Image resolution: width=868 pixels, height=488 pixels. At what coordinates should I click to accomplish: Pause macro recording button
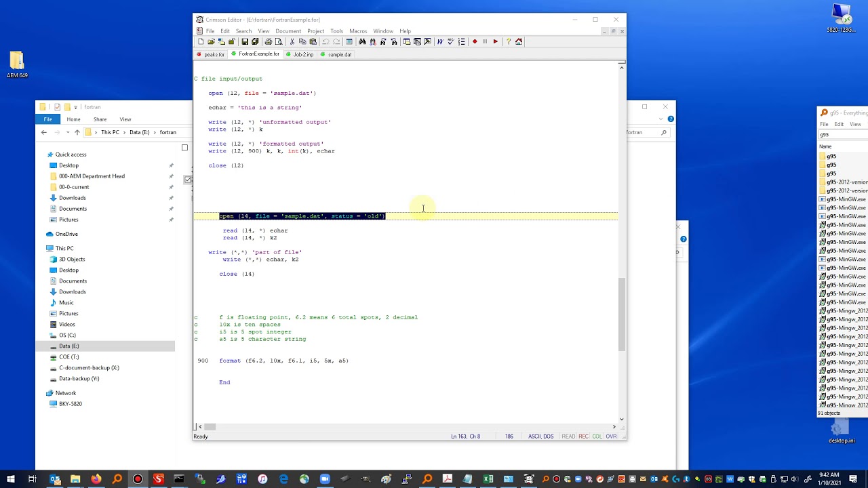click(x=485, y=41)
